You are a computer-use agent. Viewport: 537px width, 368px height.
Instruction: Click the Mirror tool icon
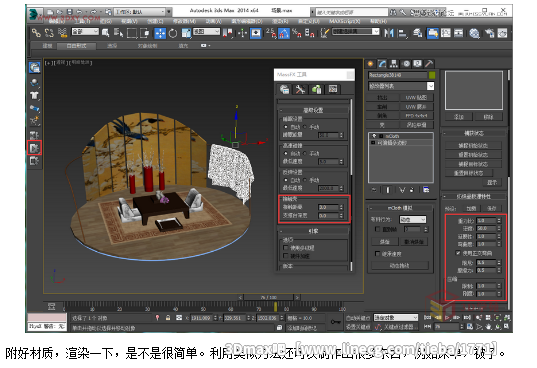(x=389, y=33)
